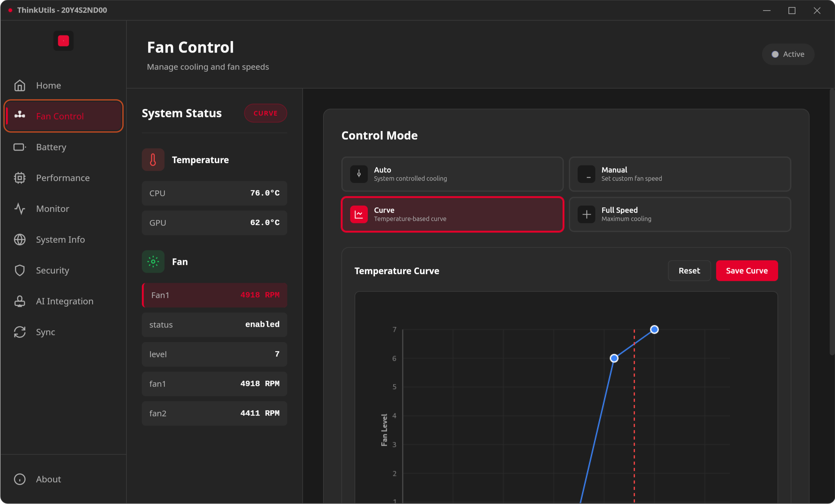Click the About info icon
This screenshot has width=835, height=504.
(x=20, y=479)
